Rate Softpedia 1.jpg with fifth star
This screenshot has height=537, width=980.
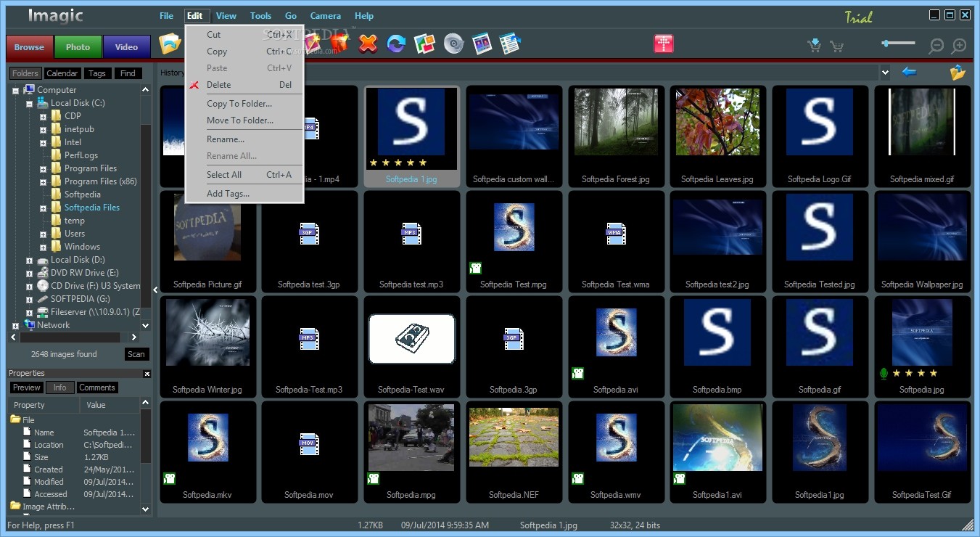[423, 163]
